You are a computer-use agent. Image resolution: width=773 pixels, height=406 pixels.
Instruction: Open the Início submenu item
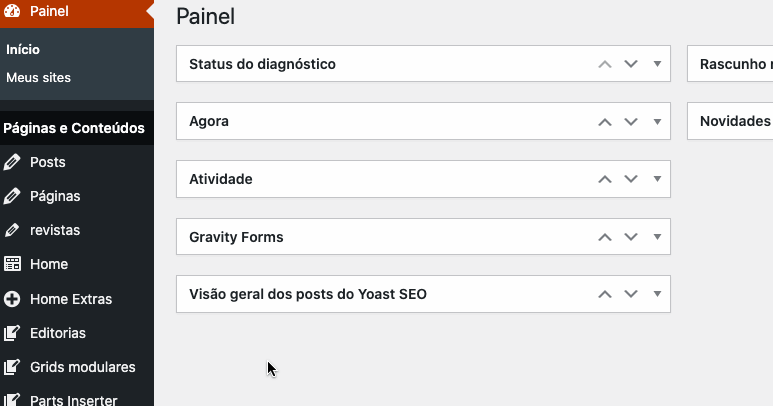(x=23, y=49)
